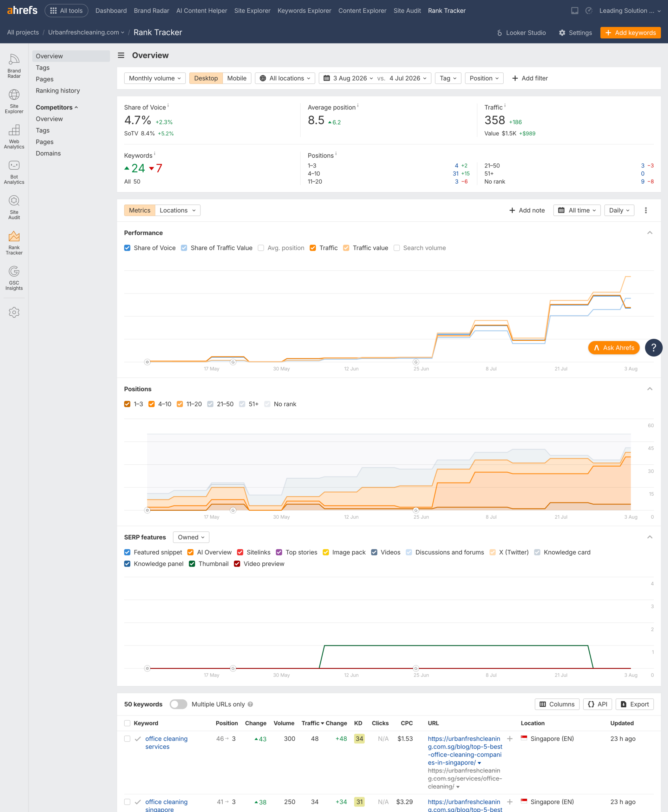Click Add filter button
The height and width of the screenshot is (812, 668).
tap(530, 78)
